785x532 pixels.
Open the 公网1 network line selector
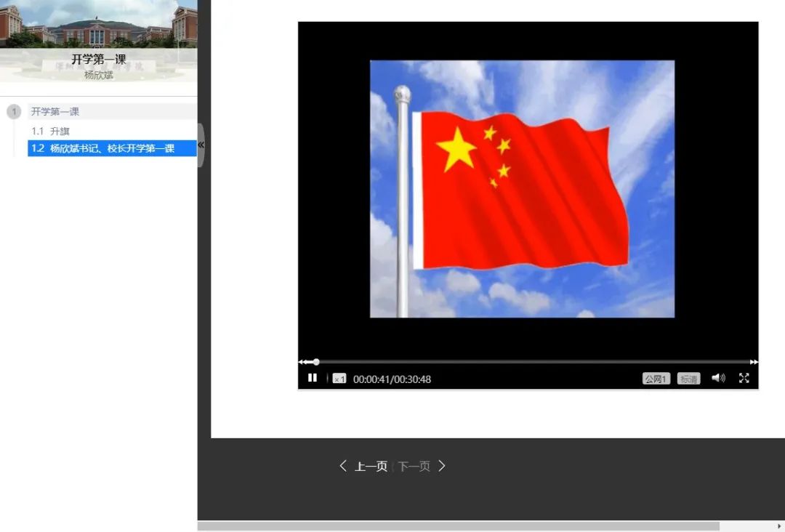[x=656, y=379]
